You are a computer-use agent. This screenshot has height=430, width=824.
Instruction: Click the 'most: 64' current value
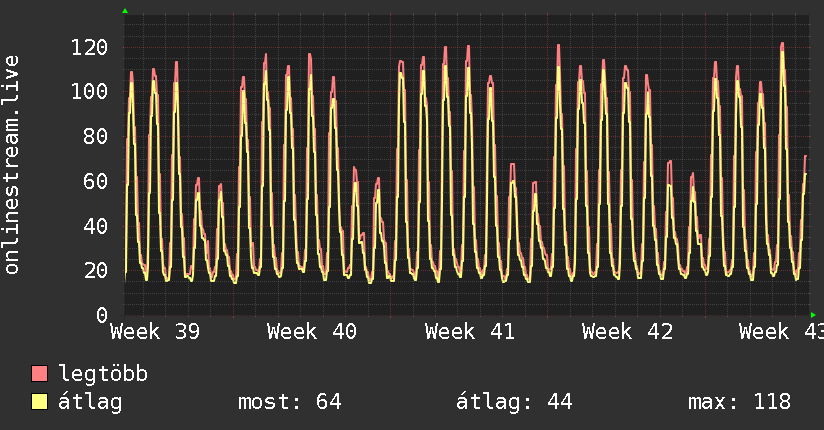[x=290, y=402]
